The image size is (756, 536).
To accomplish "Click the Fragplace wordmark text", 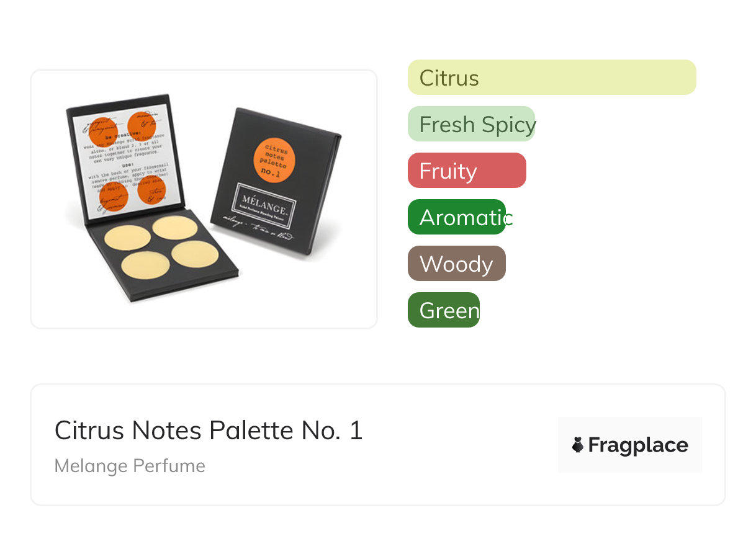I will [638, 445].
